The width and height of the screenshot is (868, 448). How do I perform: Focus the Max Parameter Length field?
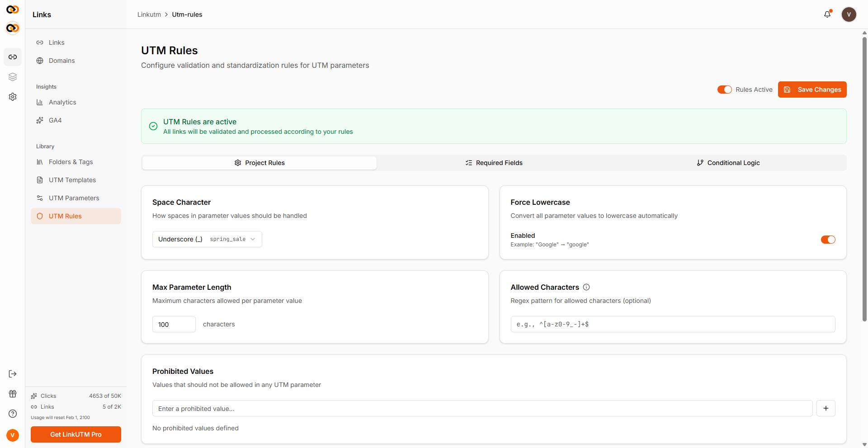tap(174, 324)
